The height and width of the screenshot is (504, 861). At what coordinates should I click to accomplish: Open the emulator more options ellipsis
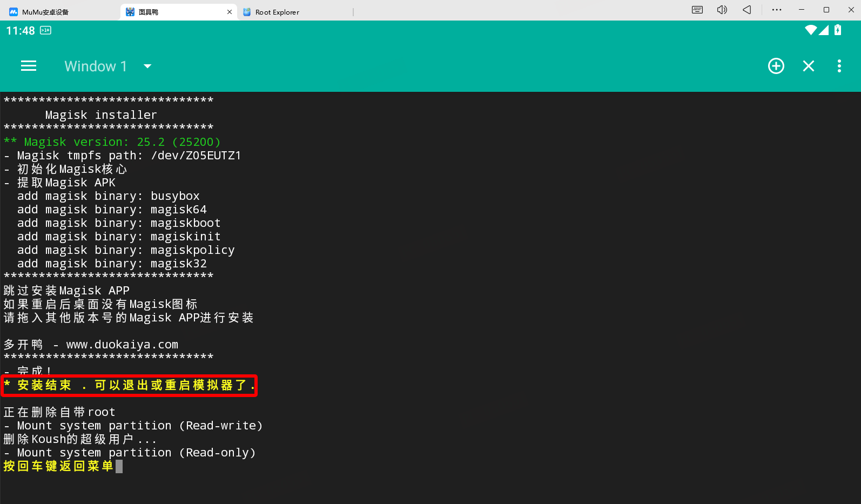pos(777,10)
